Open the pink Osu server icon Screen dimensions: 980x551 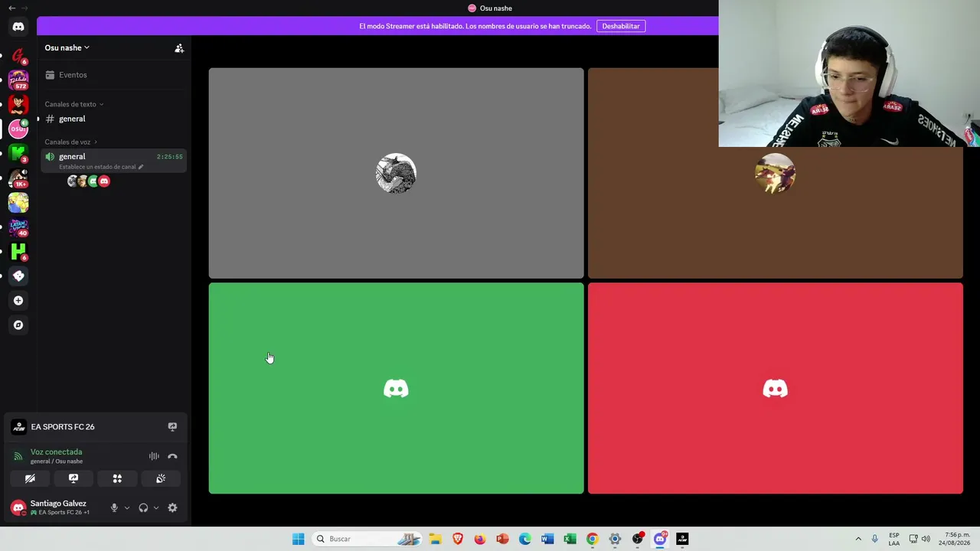[18, 129]
